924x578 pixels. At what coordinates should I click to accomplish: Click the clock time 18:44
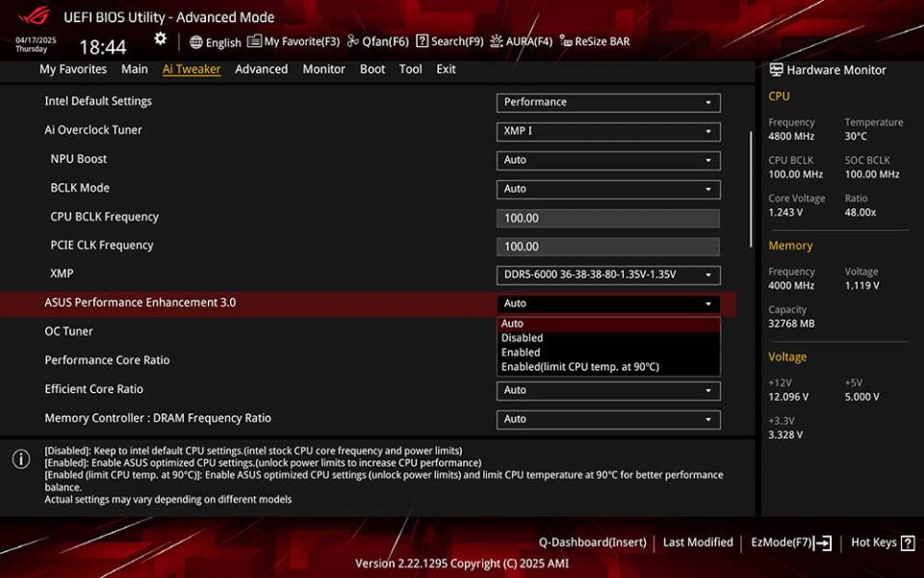(x=103, y=47)
